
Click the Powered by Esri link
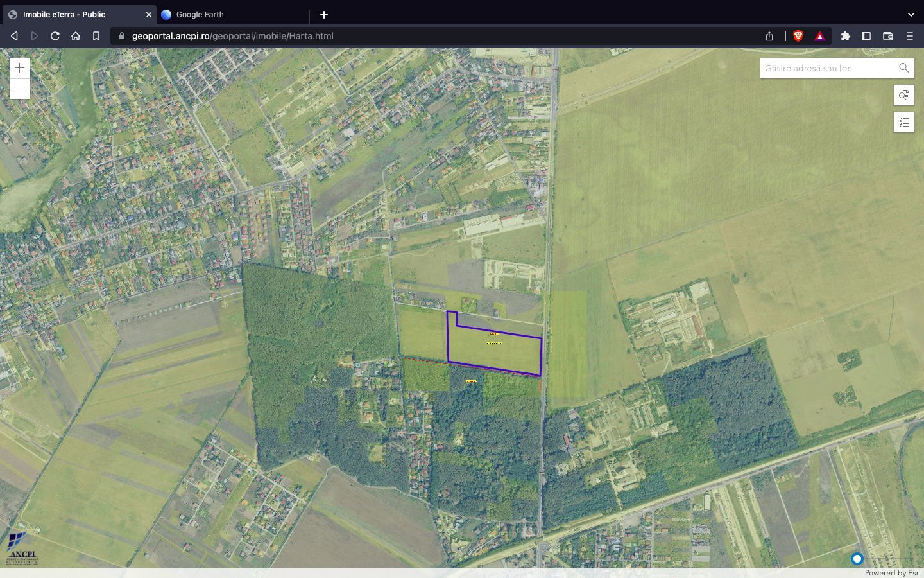[x=892, y=573]
